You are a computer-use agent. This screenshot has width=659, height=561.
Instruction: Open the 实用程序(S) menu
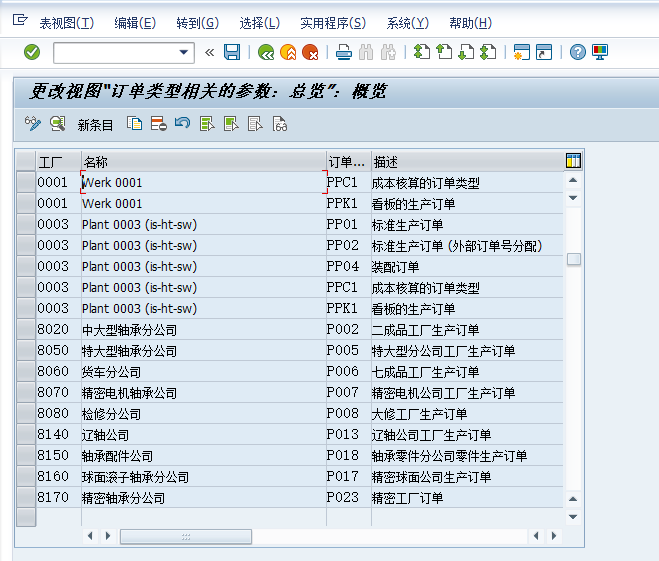click(x=333, y=23)
